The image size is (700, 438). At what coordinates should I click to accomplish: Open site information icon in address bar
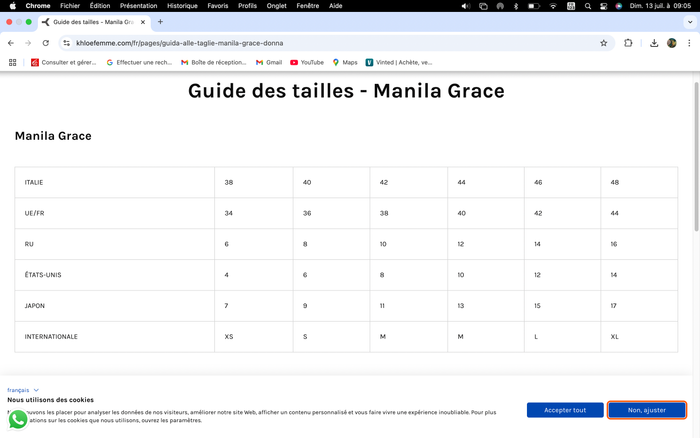pyautogui.click(x=67, y=43)
